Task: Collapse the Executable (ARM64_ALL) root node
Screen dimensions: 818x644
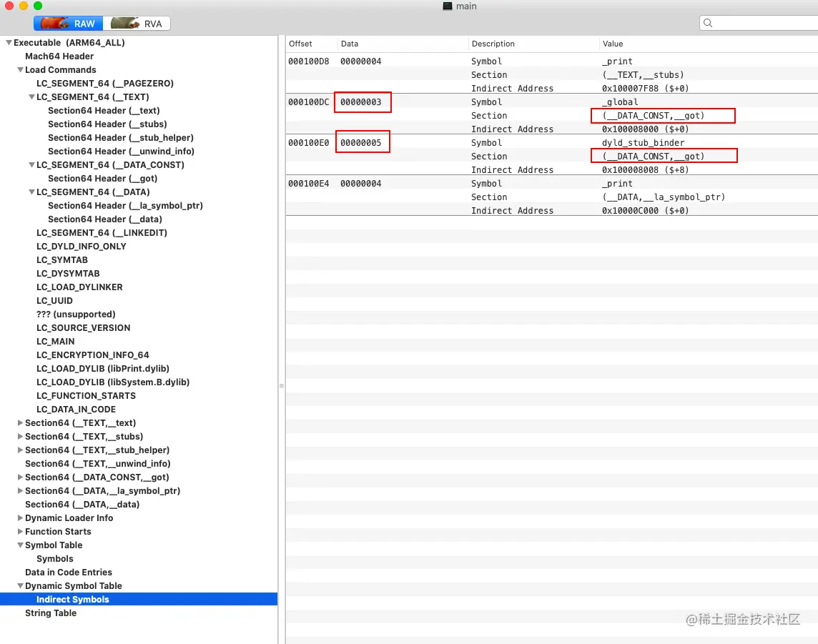Action: (x=9, y=43)
